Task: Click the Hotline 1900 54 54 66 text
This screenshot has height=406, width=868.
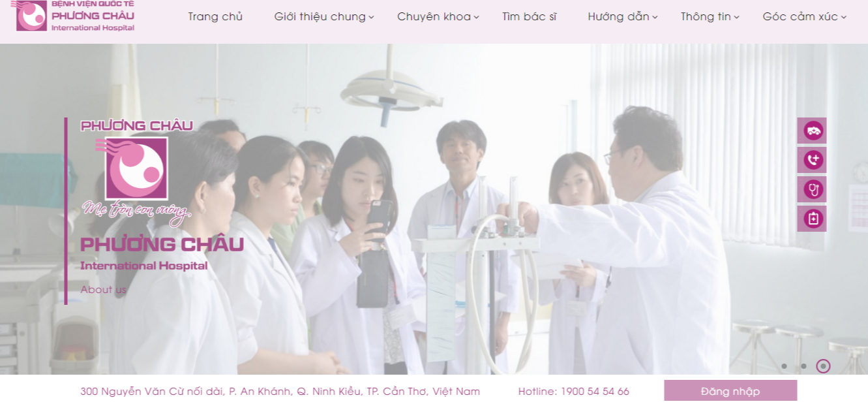Action: click(574, 392)
